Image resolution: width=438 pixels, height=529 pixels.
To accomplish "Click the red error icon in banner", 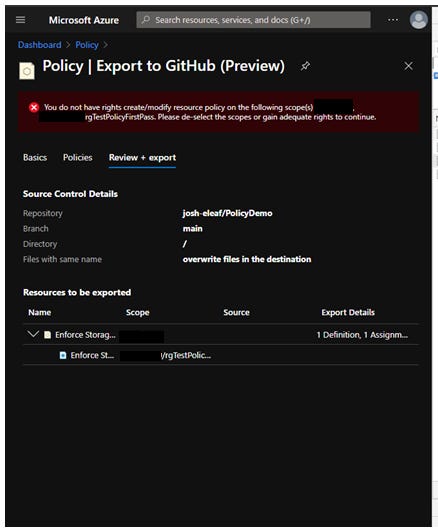I will (x=34, y=107).
